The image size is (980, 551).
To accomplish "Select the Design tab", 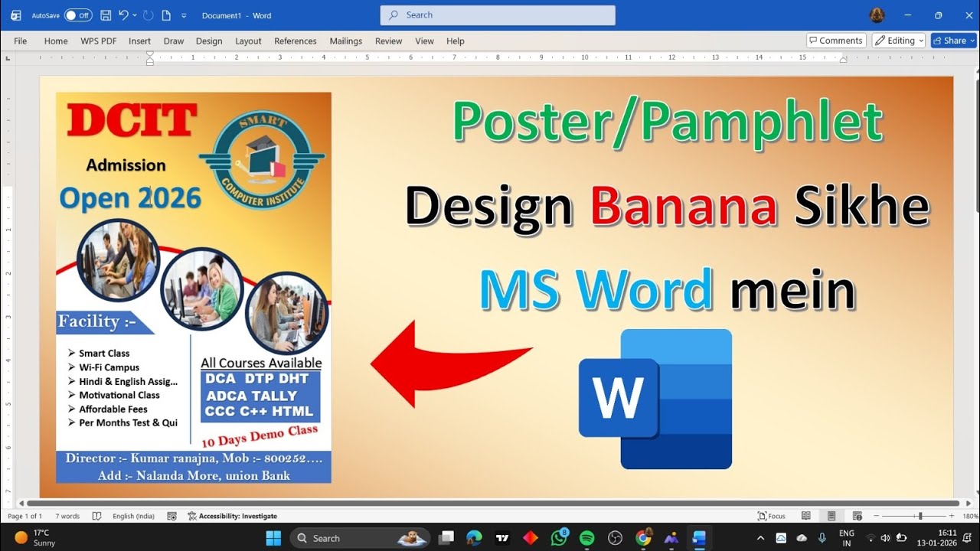I will tap(209, 41).
